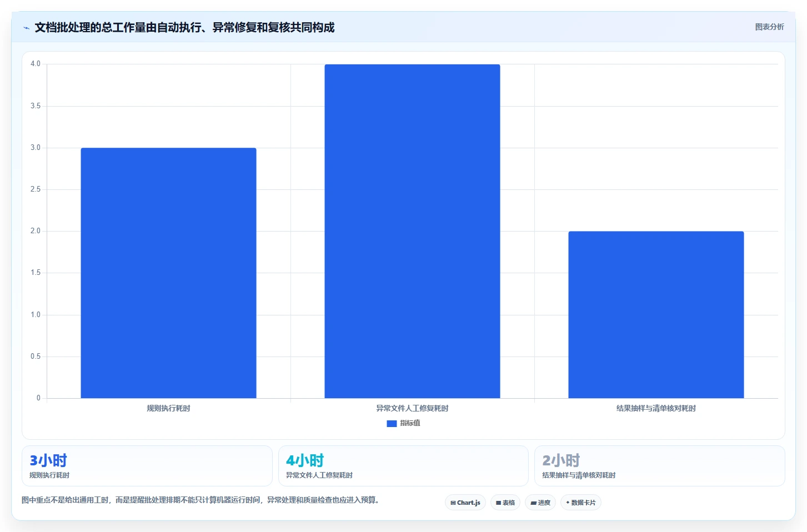The image size is (807, 532).
Task: Click the 结果抽样与清单核对耗时 x-axis label
Action: coord(656,408)
